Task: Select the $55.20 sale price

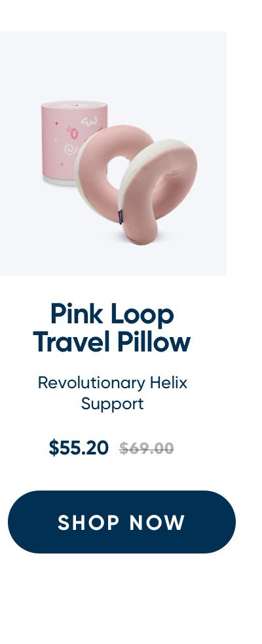Action: (79, 447)
